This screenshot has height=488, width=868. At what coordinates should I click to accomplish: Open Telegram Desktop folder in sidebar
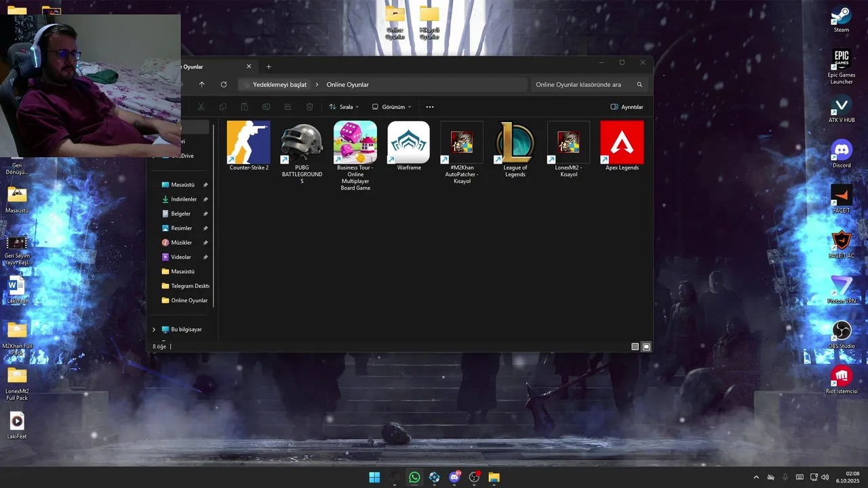[x=185, y=286]
